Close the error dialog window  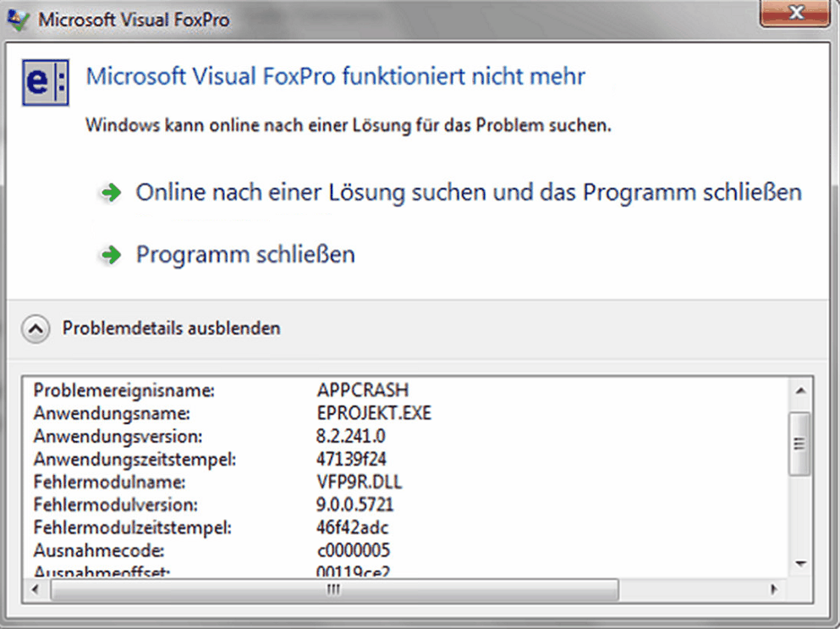(x=795, y=13)
